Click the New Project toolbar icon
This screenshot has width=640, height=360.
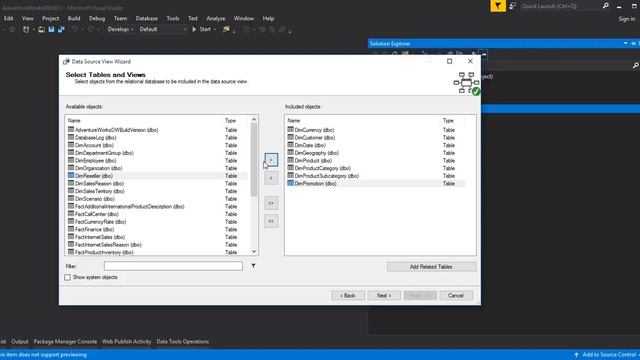point(26,29)
